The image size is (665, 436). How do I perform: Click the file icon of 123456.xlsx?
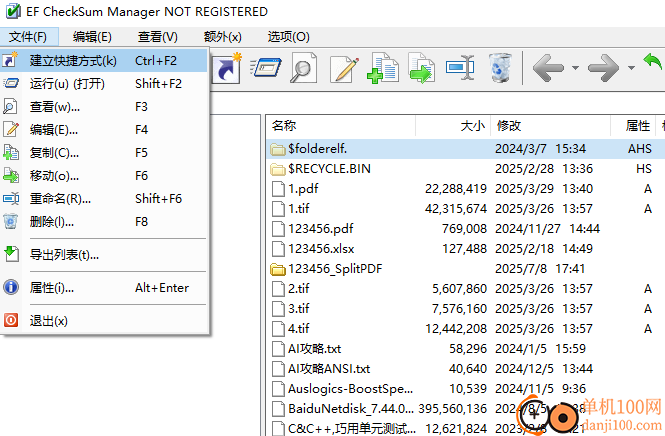[278, 249]
